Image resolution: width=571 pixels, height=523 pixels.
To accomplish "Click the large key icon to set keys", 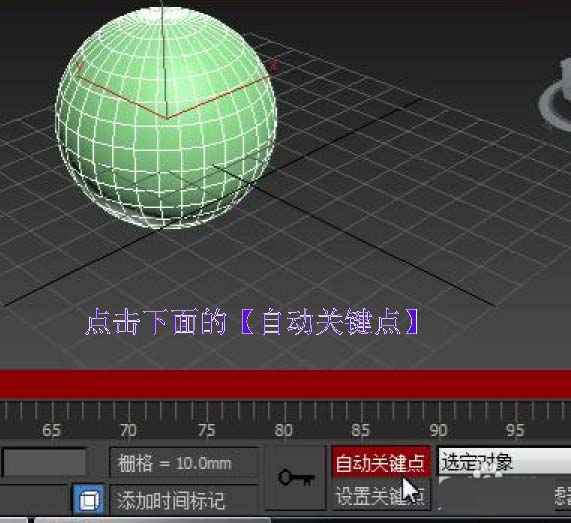I will coord(295,477).
